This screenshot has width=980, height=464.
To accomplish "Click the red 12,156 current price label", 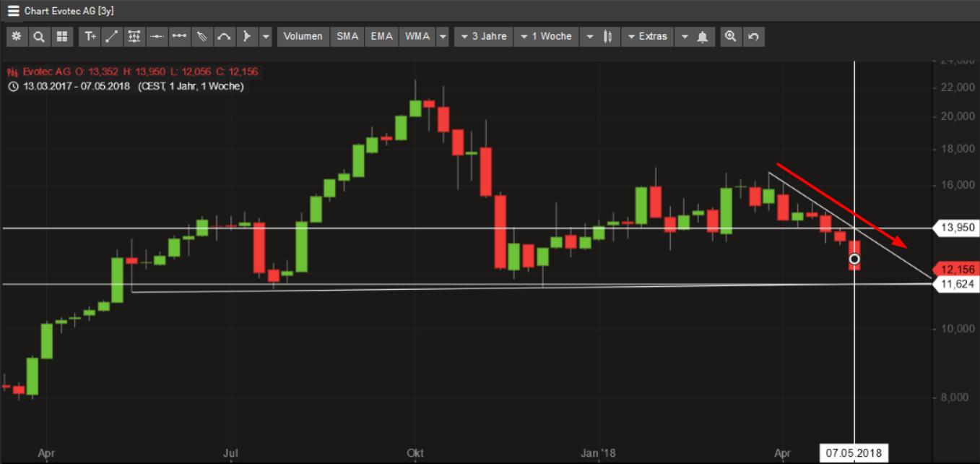I will tap(956, 269).
